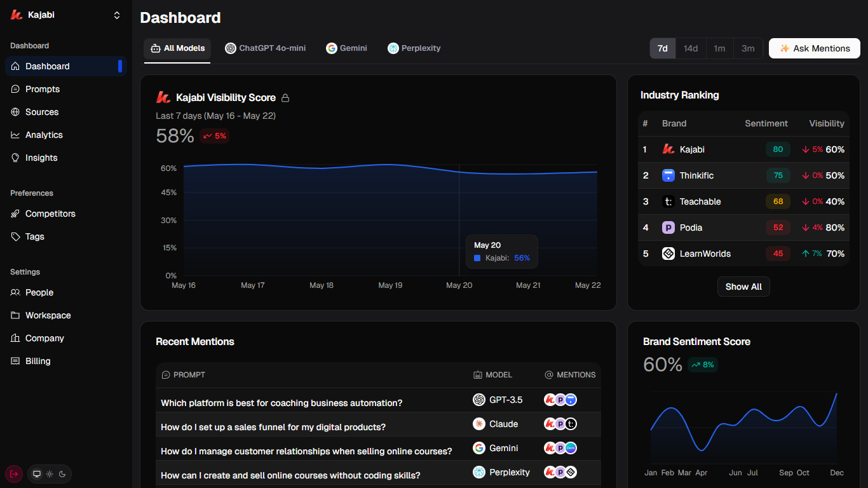The width and height of the screenshot is (868, 488).
Task: Set time range to 14d
Action: [x=691, y=48]
